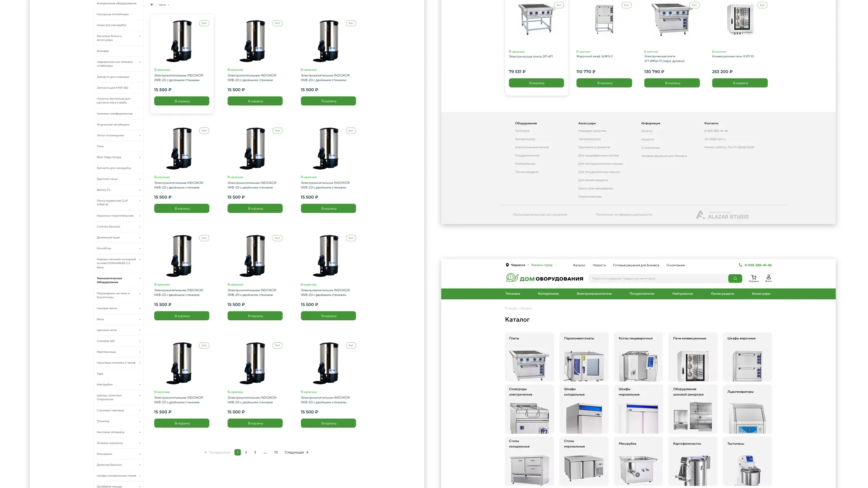
Task: Expand the Дисплей чаши sidebar category
Action: (x=140, y=179)
